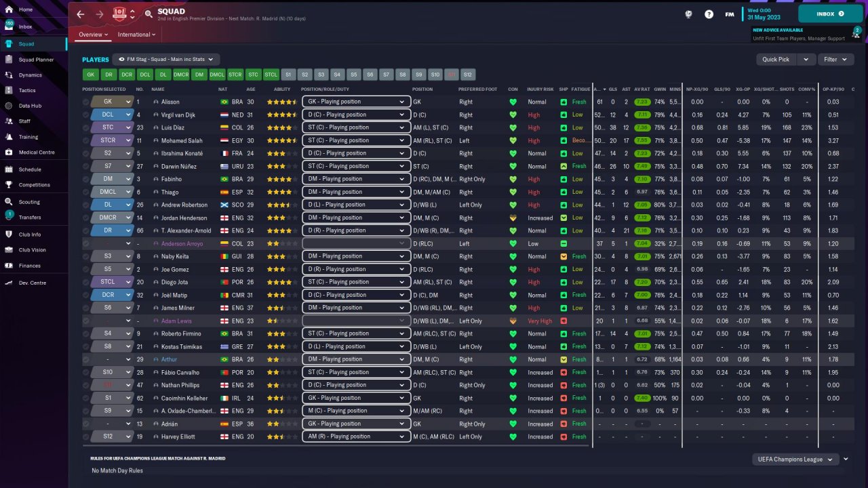Open the world globe icon in header

pos(688,14)
